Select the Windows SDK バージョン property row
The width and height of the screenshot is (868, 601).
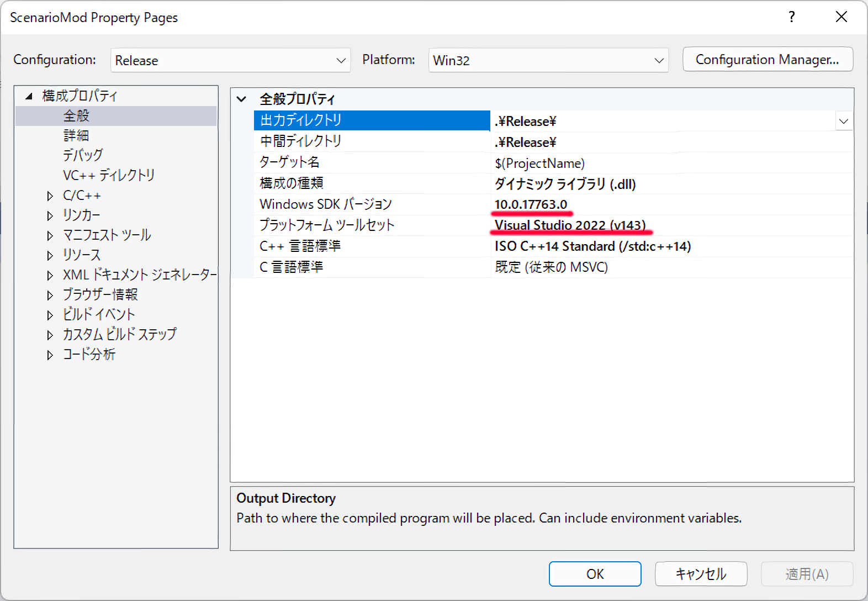pyautogui.click(x=326, y=204)
